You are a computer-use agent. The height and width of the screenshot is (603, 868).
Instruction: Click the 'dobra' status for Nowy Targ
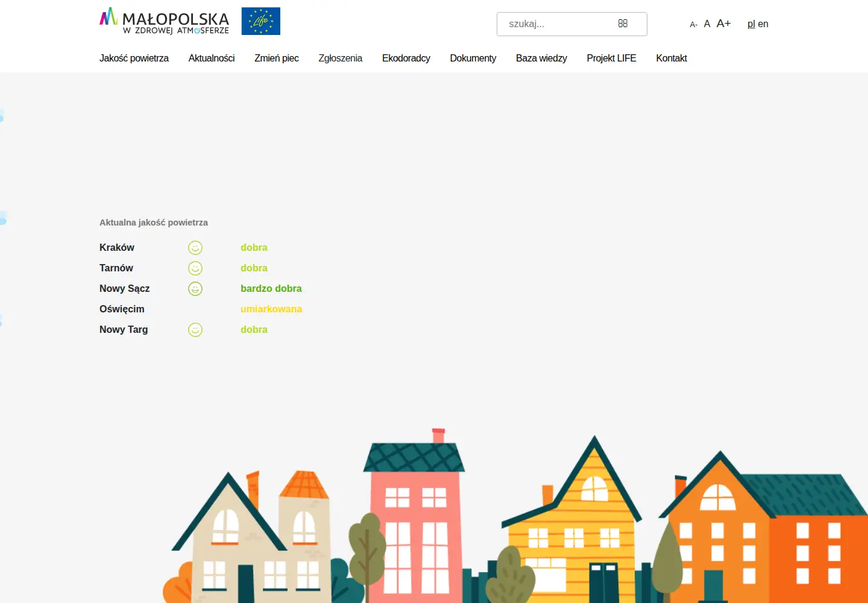pos(254,330)
